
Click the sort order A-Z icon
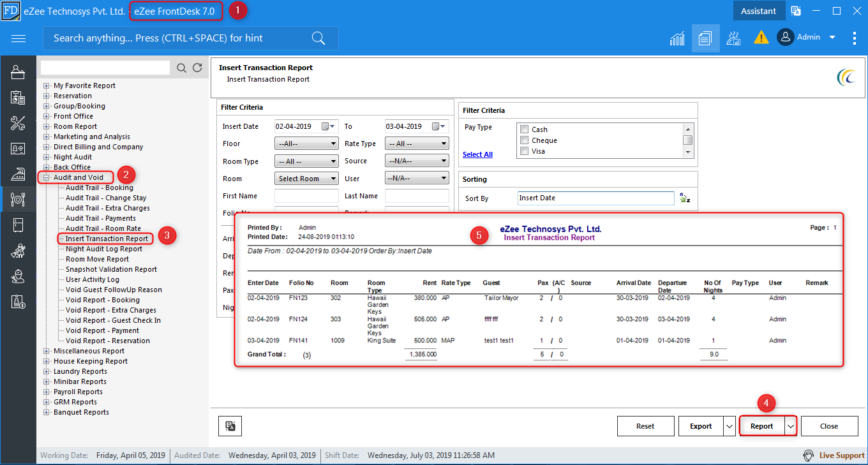[685, 198]
